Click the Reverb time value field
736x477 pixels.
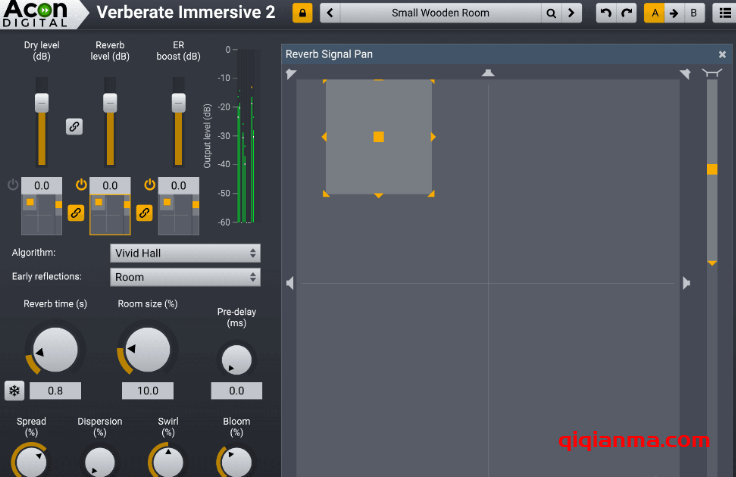click(x=55, y=391)
